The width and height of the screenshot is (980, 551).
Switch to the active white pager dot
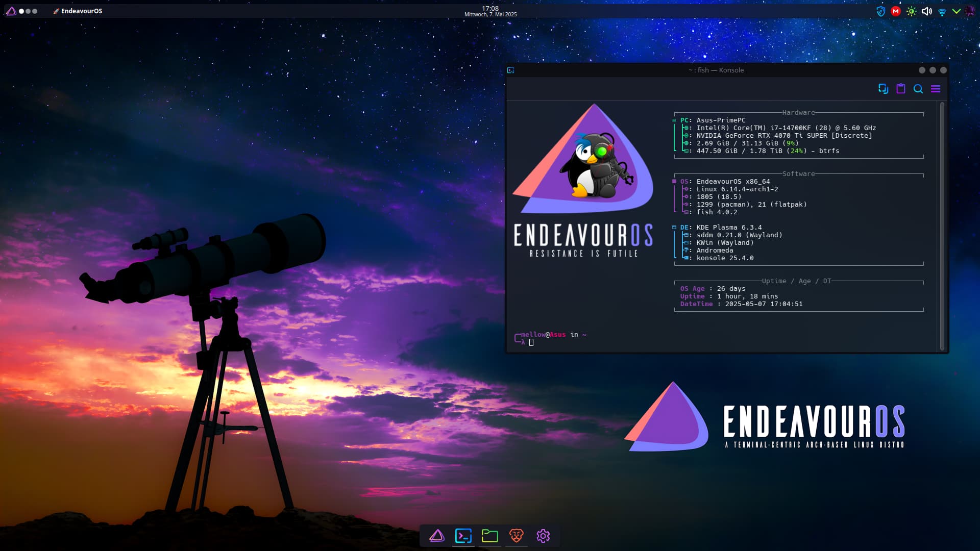(x=21, y=11)
